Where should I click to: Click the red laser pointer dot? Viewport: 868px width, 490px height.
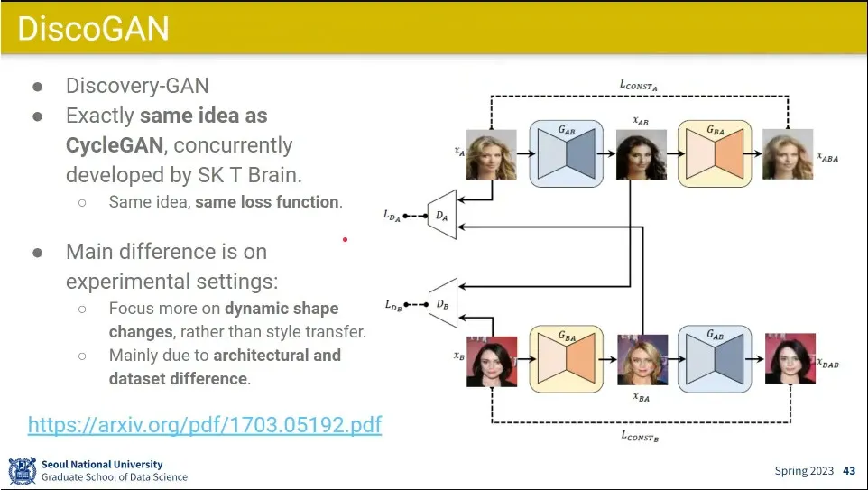coord(345,240)
